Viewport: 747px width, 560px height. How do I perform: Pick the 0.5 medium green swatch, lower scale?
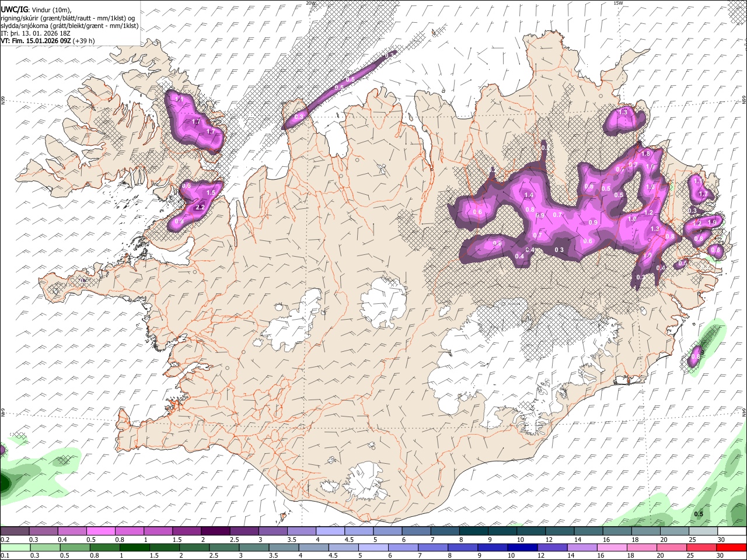(x=75, y=548)
